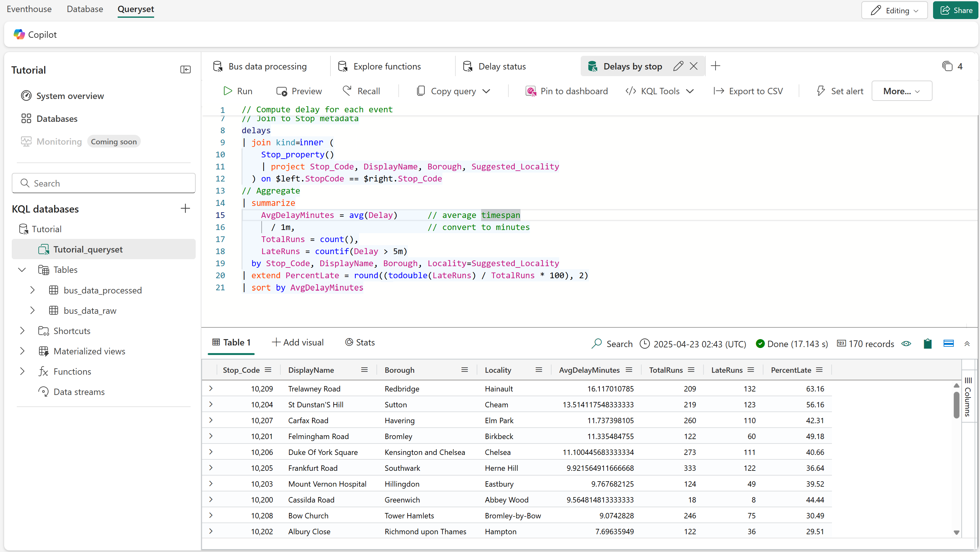Rename tab with the pencil icon
Screen dimensions: 980x552
pyautogui.click(x=677, y=66)
